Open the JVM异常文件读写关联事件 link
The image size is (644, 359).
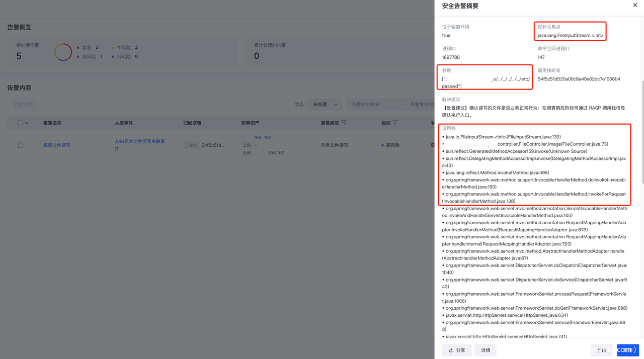click(x=140, y=145)
